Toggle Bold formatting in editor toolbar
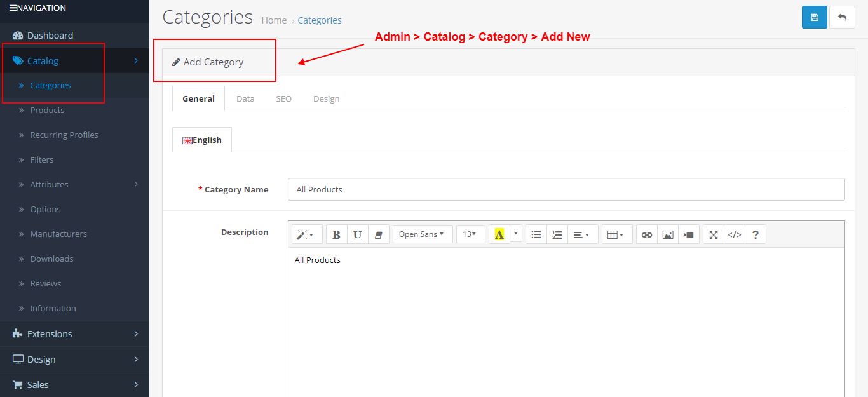Screen dimensions: 868x397 [x=336, y=234]
